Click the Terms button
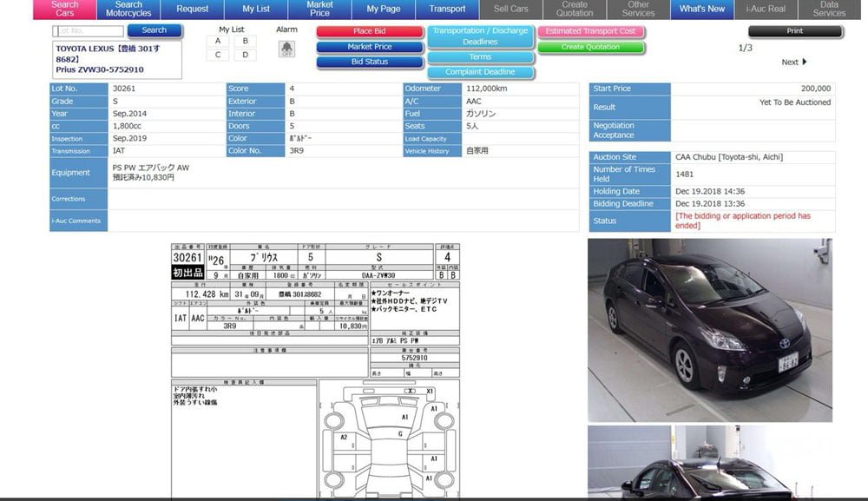 (x=480, y=57)
